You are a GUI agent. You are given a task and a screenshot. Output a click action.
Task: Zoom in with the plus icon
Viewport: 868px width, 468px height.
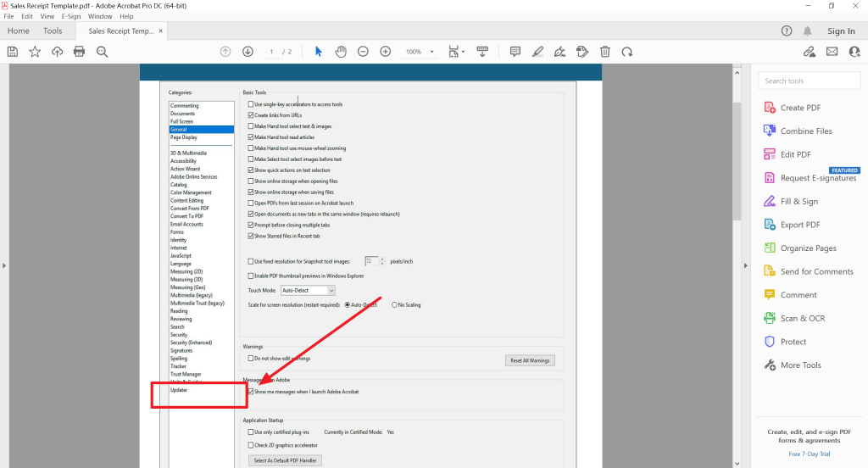pos(386,52)
